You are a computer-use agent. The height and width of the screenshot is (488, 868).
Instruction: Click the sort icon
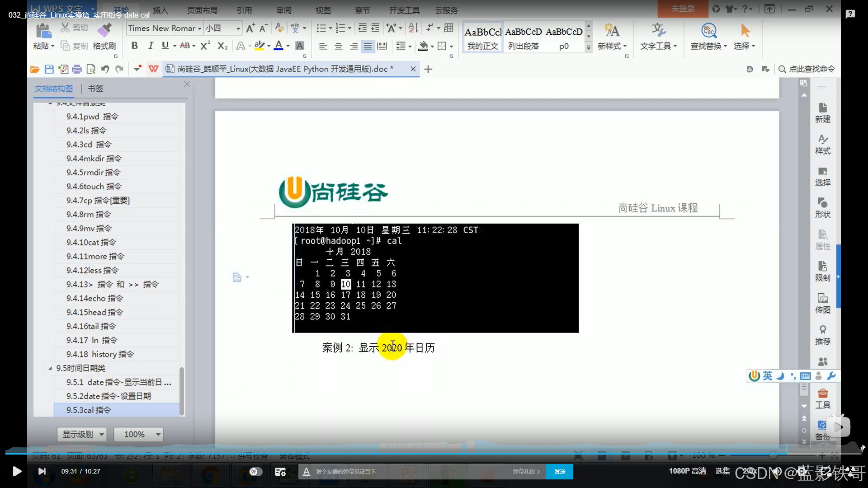pos(413,28)
